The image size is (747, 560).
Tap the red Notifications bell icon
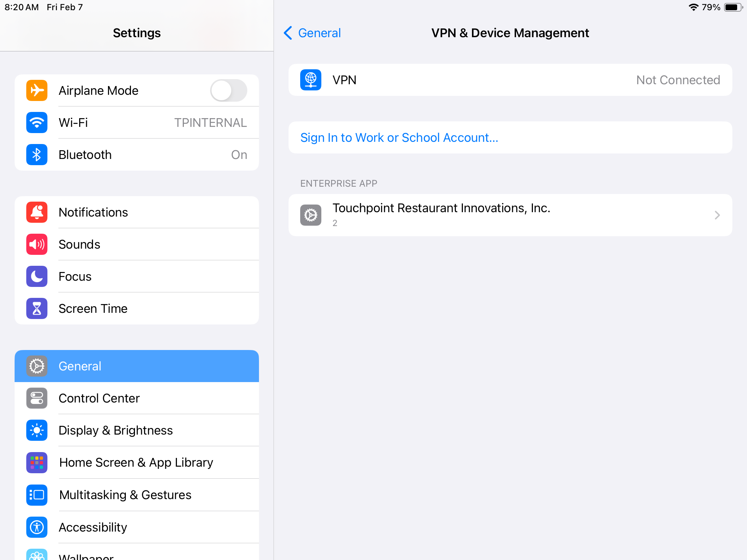(x=37, y=212)
